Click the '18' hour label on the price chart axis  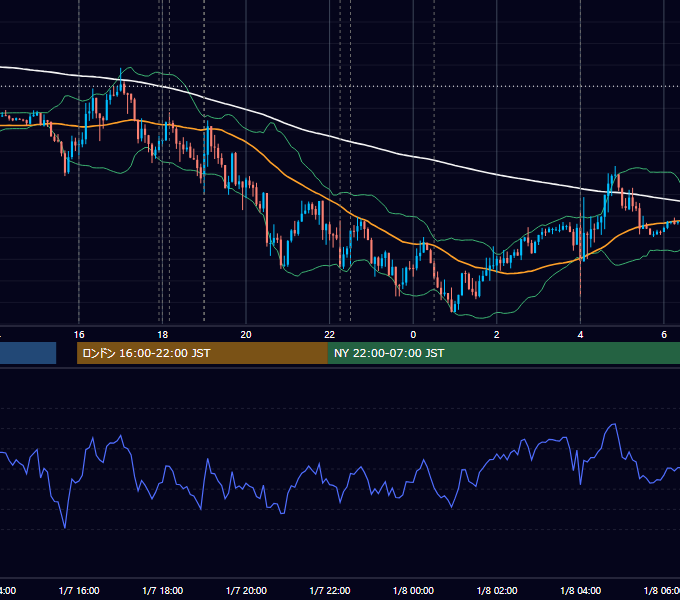click(162, 334)
